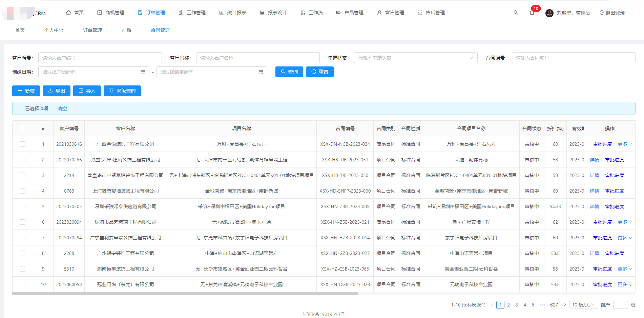The width and height of the screenshot is (644, 318).
Task: Check row 5 深圳采骏绿碳供应链有限公司
Action: (23, 206)
